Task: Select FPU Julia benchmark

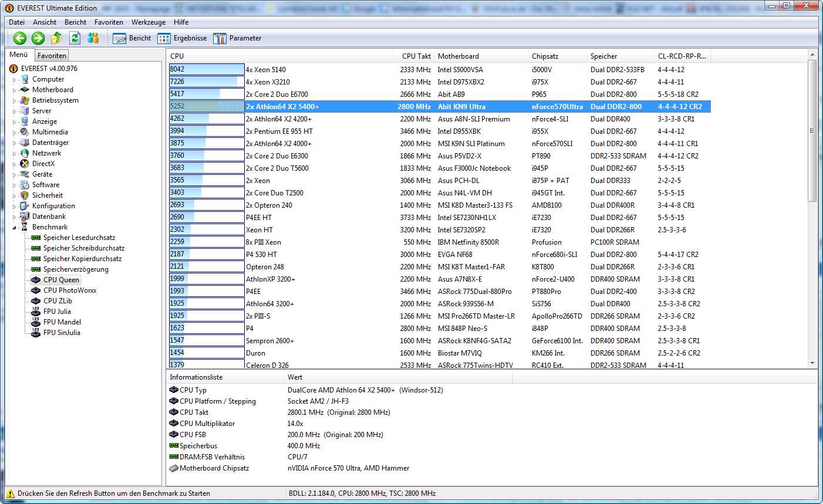Action: point(57,312)
